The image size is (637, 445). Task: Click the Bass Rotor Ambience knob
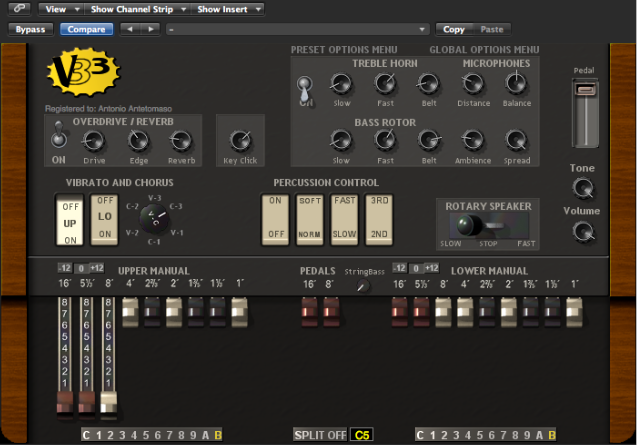tap(473, 141)
